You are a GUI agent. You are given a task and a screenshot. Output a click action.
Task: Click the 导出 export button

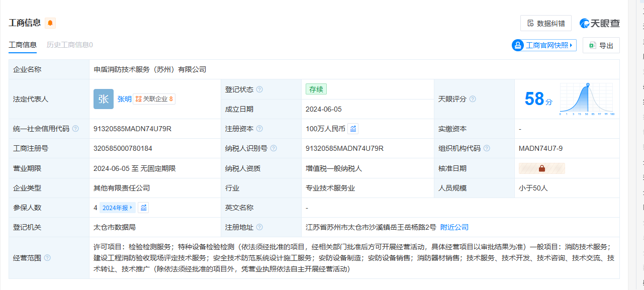(x=601, y=45)
